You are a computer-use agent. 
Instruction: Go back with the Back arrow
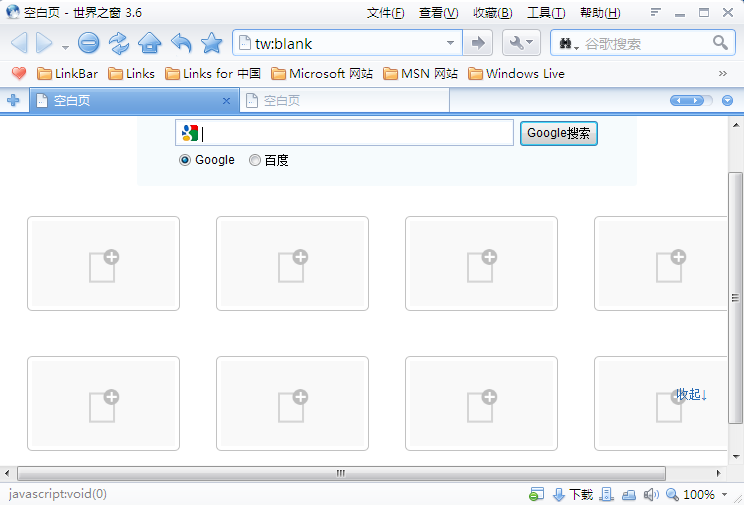pyautogui.click(x=19, y=43)
